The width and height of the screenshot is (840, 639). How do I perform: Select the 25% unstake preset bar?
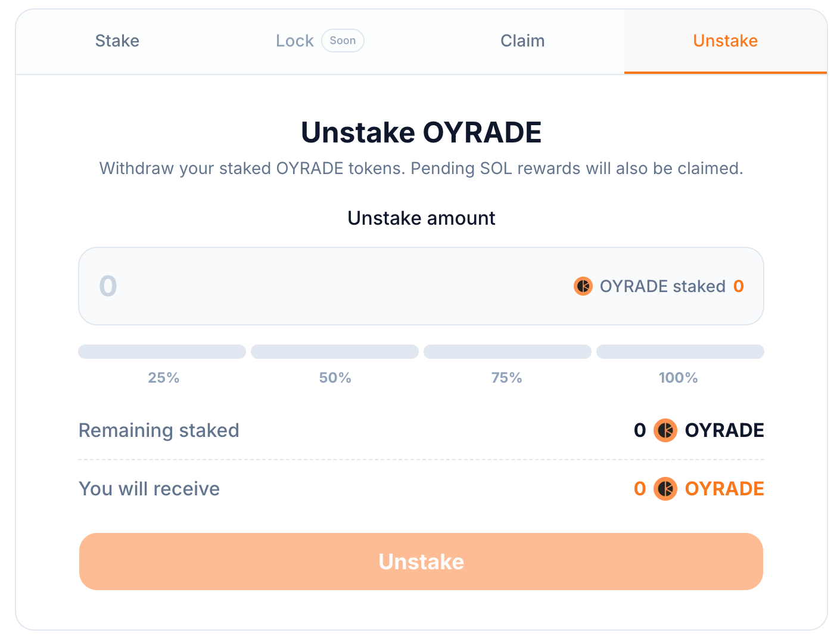[x=161, y=352]
